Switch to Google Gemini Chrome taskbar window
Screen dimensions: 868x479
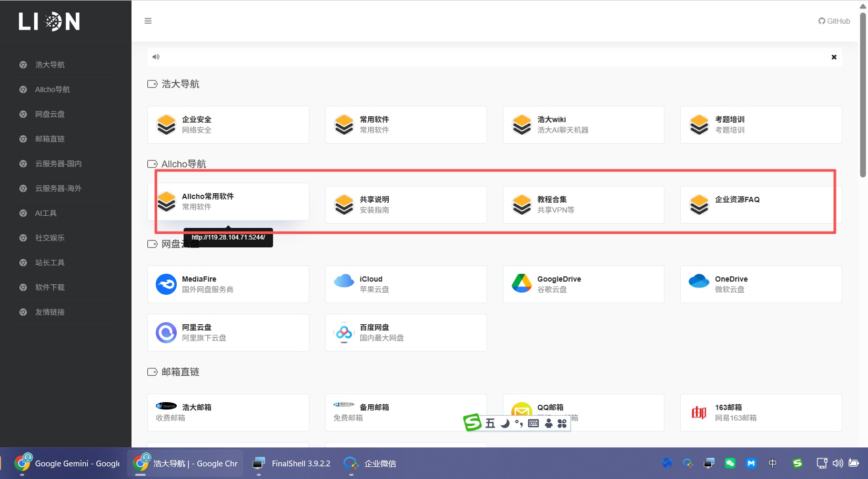[67, 464]
